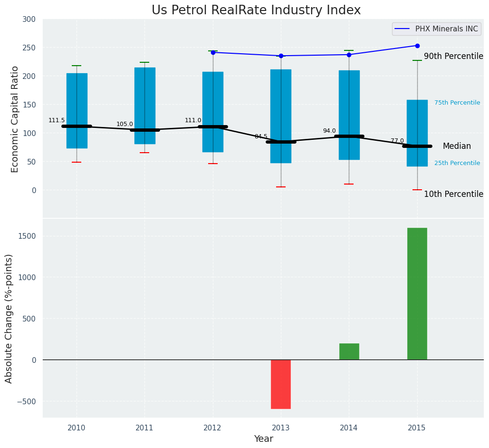Select the small green 2014 change bar
Image resolution: width=489 pixels, height=448 pixels.
pos(349,351)
